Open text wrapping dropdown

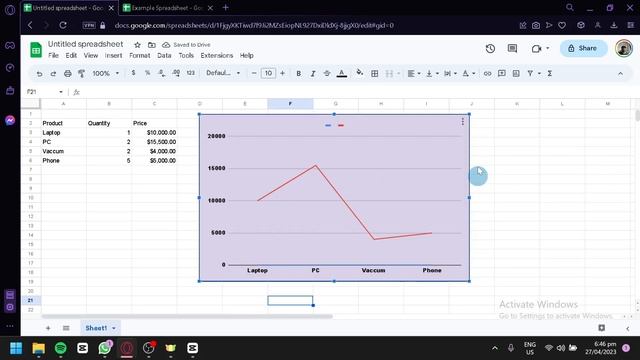[450, 73]
